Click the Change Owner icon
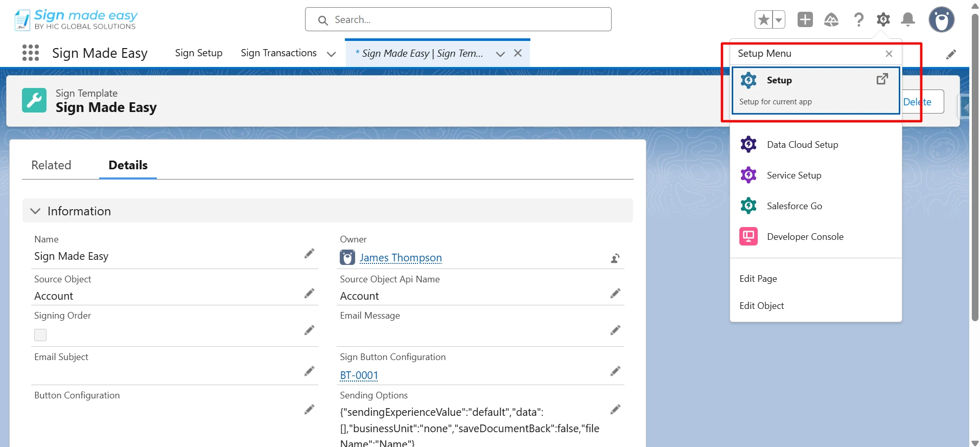Screen dimensions: 980x447 coord(615,258)
